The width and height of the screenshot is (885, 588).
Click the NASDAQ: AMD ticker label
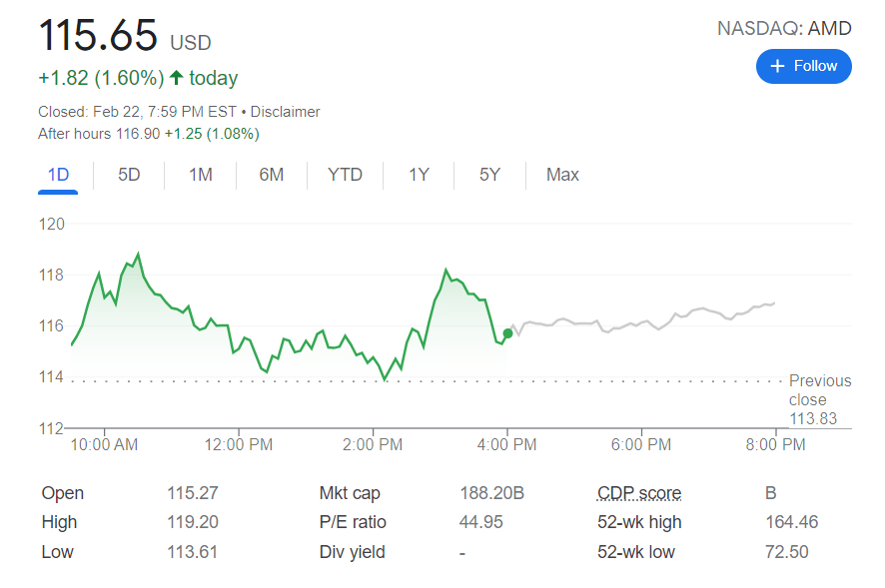(784, 28)
